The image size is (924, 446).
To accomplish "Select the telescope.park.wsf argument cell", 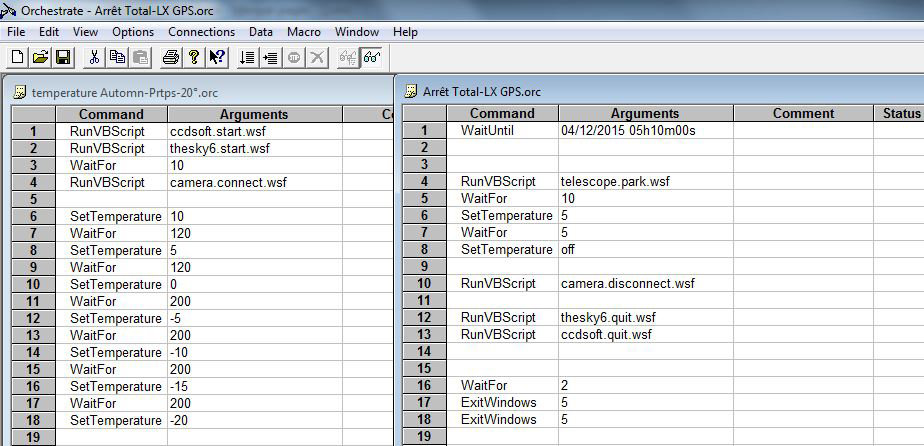I will [x=645, y=181].
